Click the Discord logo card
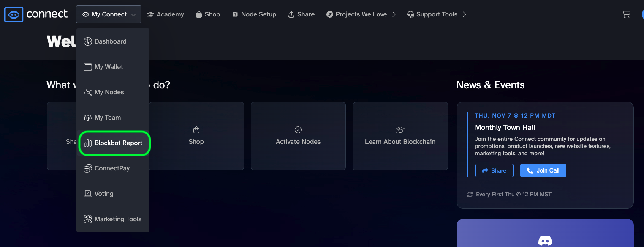Image resolution: width=644 pixels, height=247 pixels. pos(545,233)
